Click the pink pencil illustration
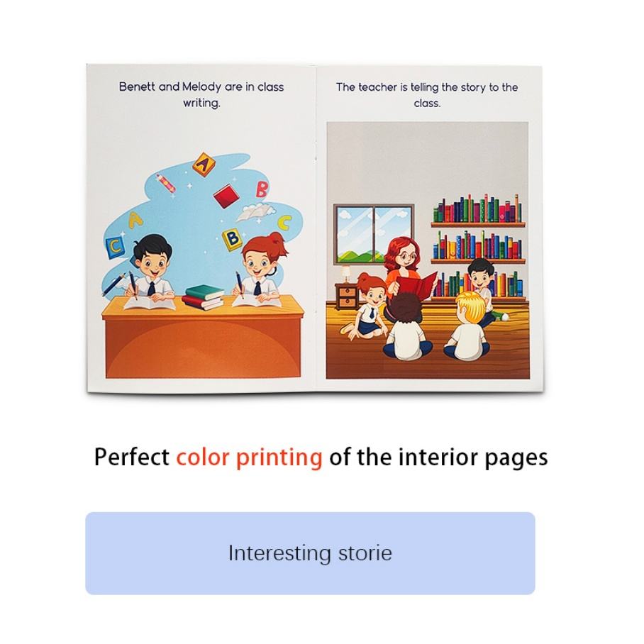 click(166, 182)
